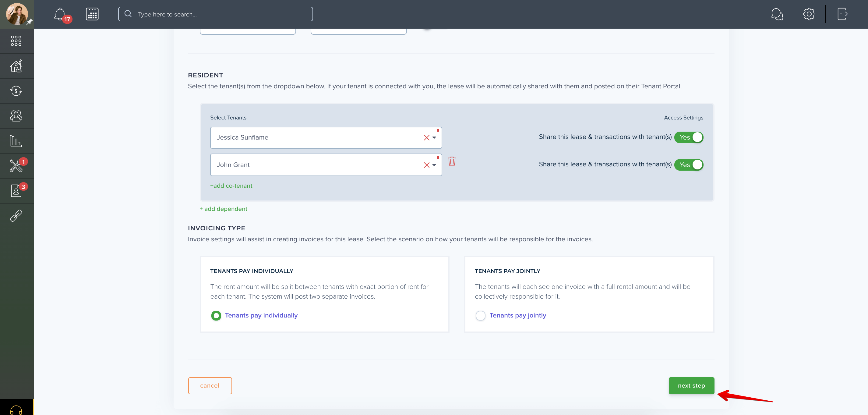Screen dimensions: 868x415
Task: Click the INVOICING TYPE heading
Action: coord(216,228)
